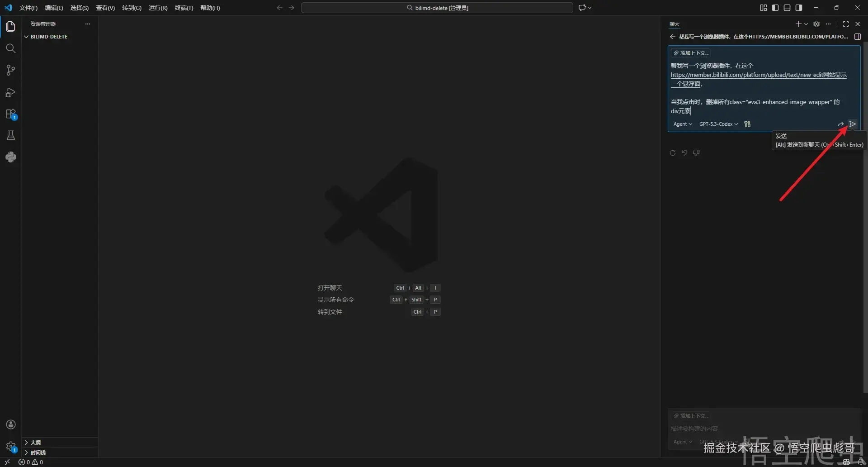Open the Source Control view
The height and width of the screenshot is (467, 868).
11,70
